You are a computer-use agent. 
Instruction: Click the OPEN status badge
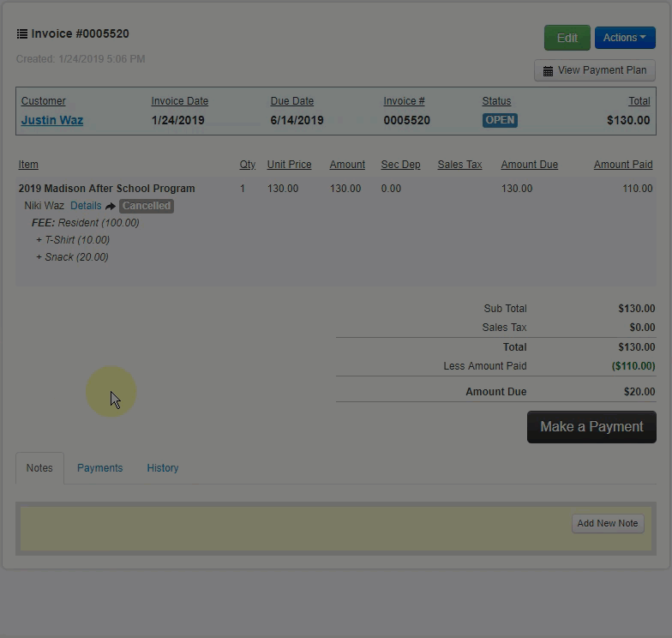[500, 120]
